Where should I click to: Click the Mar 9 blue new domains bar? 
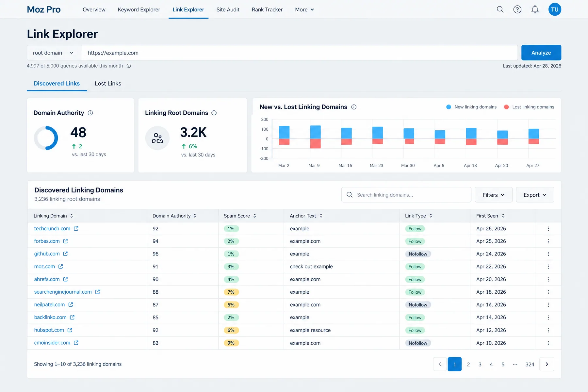(x=315, y=132)
